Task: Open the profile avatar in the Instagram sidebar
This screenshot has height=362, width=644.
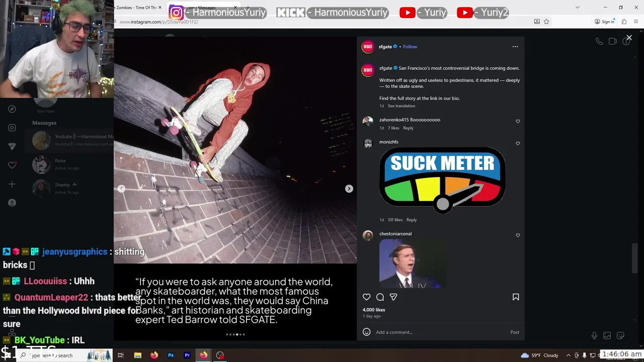Action: [x=12, y=203]
